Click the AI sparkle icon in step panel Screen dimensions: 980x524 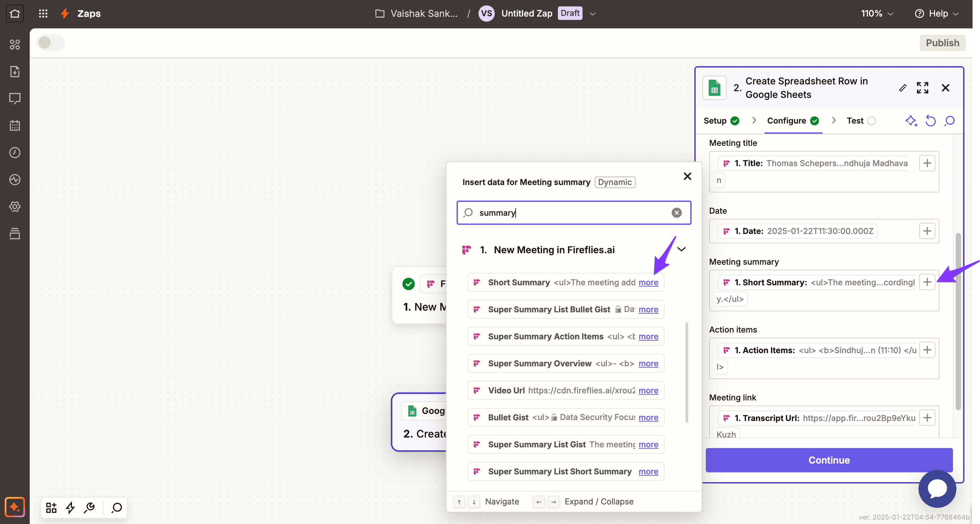[911, 121]
